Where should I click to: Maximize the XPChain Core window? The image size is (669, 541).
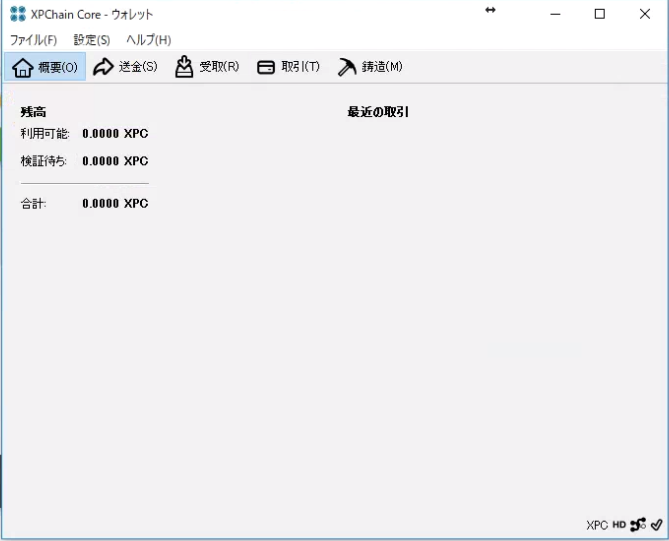(599, 14)
